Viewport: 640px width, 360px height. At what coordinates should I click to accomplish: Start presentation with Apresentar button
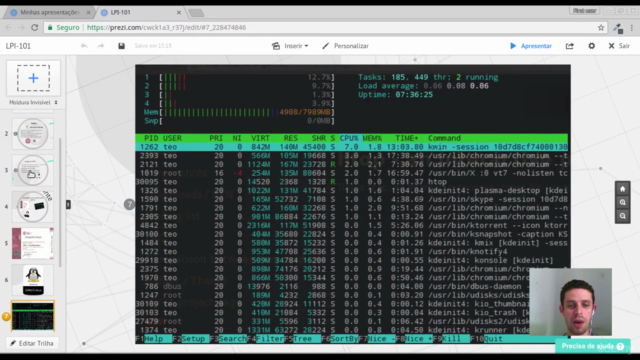coord(531,46)
